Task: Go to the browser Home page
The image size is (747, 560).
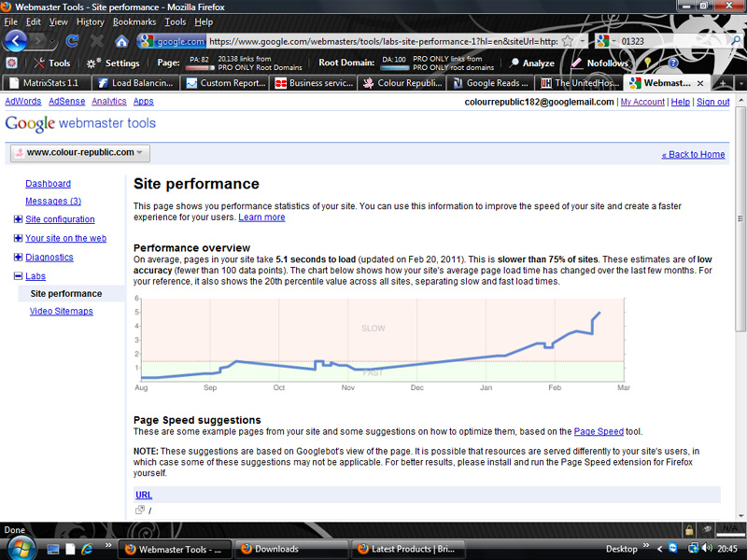Action: (121, 41)
